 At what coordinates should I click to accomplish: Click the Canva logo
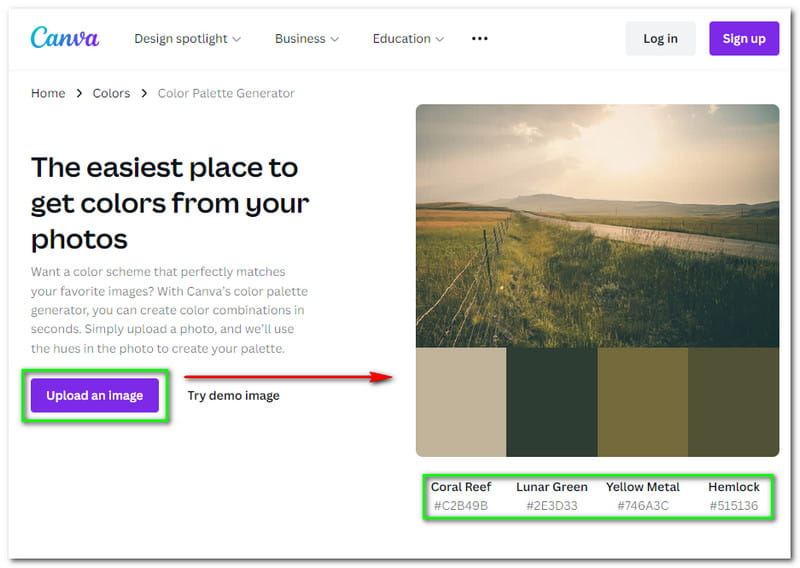click(65, 38)
